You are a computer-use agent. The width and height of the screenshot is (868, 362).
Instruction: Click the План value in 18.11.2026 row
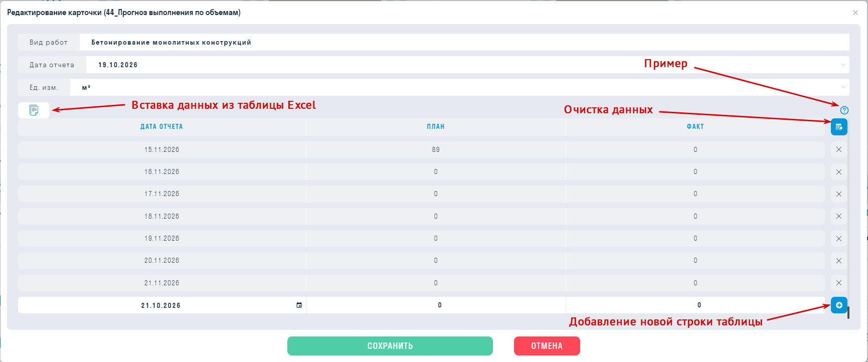(436, 216)
